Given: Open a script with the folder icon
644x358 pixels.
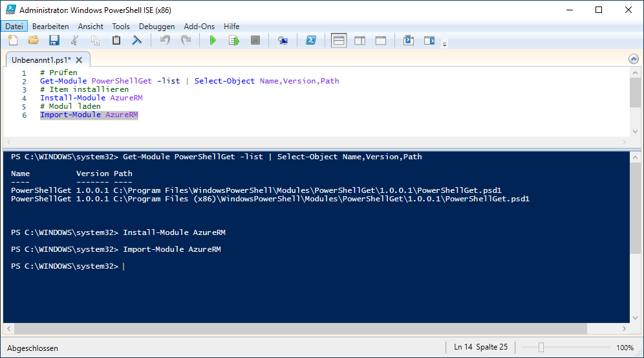Looking at the screenshot, I should pyautogui.click(x=34, y=41).
